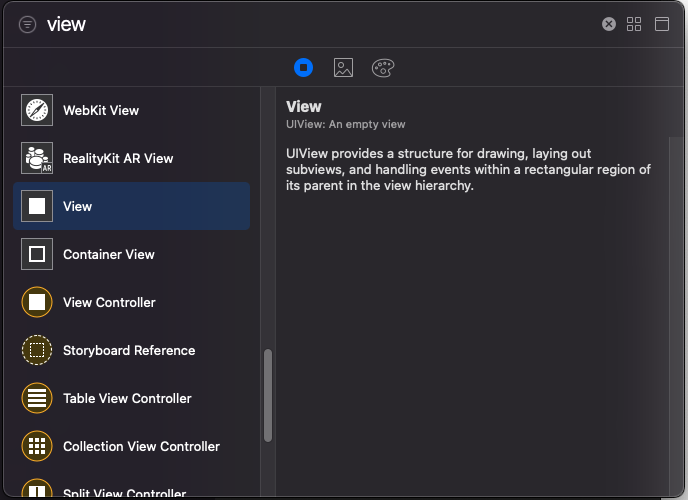Viewport: 688px width, 500px height.
Task: Open the filter options icon beside search
Action: click(x=27, y=25)
